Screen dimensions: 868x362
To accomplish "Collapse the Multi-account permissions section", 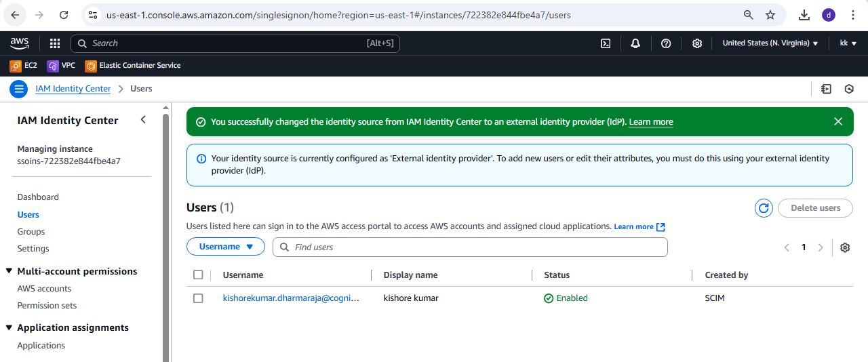I will [x=9, y=271].
